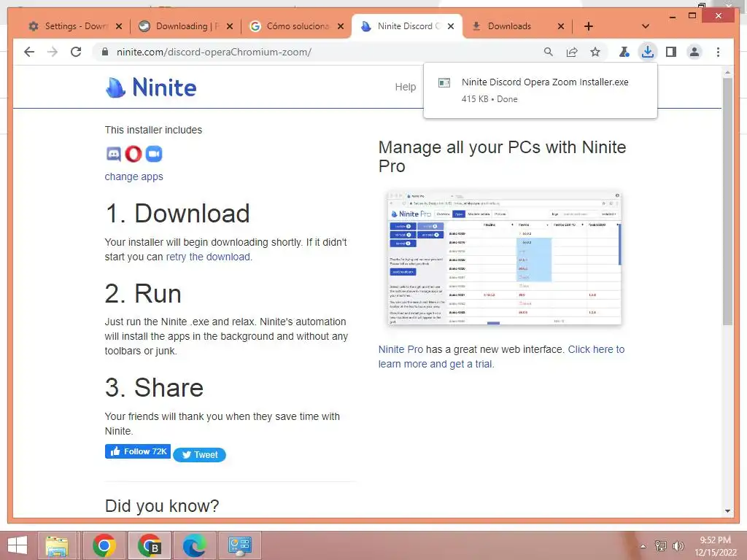Click the change apps link

tap(134, 176)
